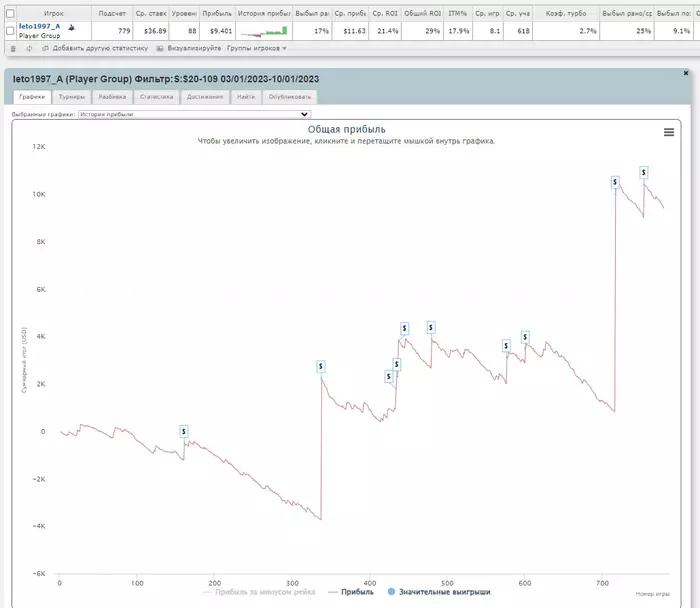Open the Разбивка tab
The height and width of the screenshot is (608, 700).
click(x=112, y=97)
